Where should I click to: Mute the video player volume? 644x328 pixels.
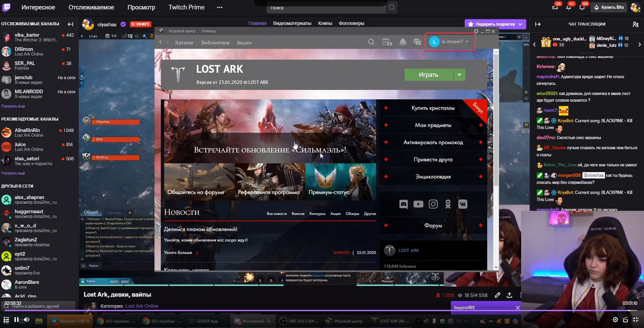pyautogui.click(x=27, y=319)
